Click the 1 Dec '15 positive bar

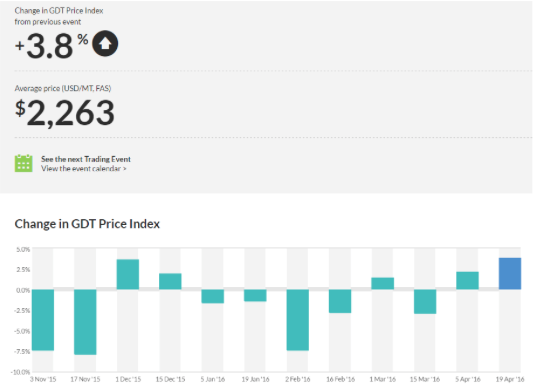pos(128,274)
